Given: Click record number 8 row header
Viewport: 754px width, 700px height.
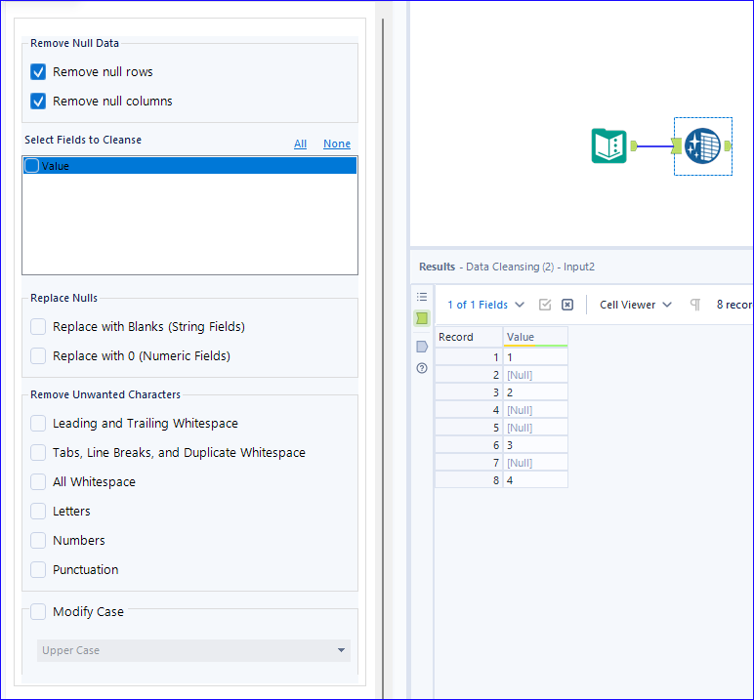Looking at the screenshot, I should [469, 479].
